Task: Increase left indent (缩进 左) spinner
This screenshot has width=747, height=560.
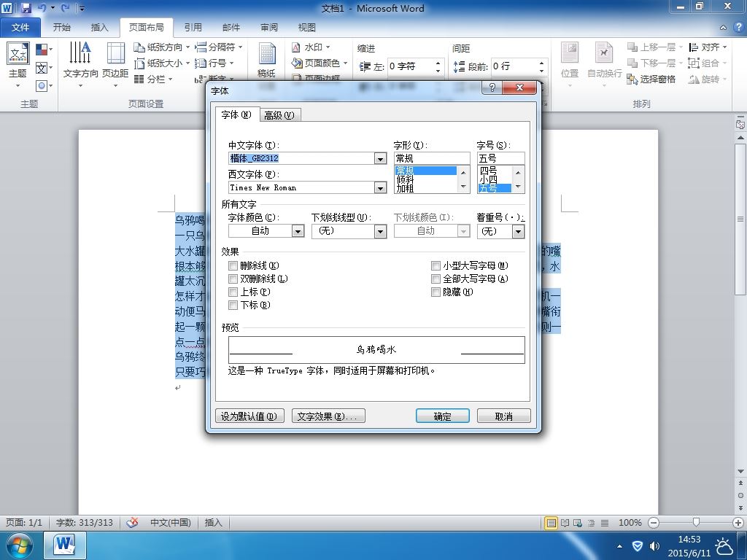Action: (x=438, y=63)
